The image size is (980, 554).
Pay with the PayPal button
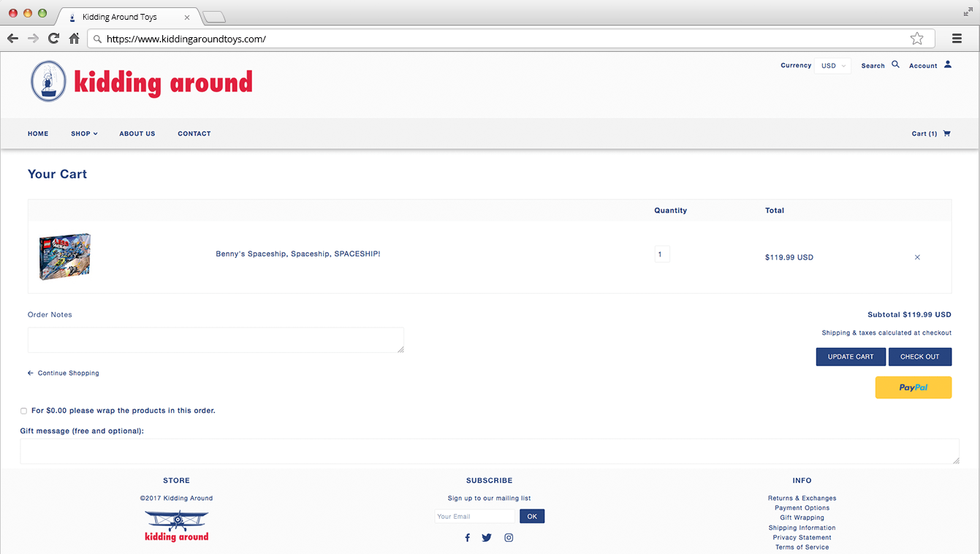(913, 387)
